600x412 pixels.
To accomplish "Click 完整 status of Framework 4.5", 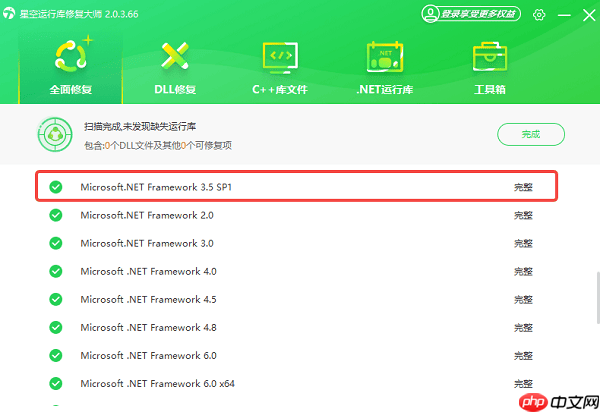I will click(523, 299).
